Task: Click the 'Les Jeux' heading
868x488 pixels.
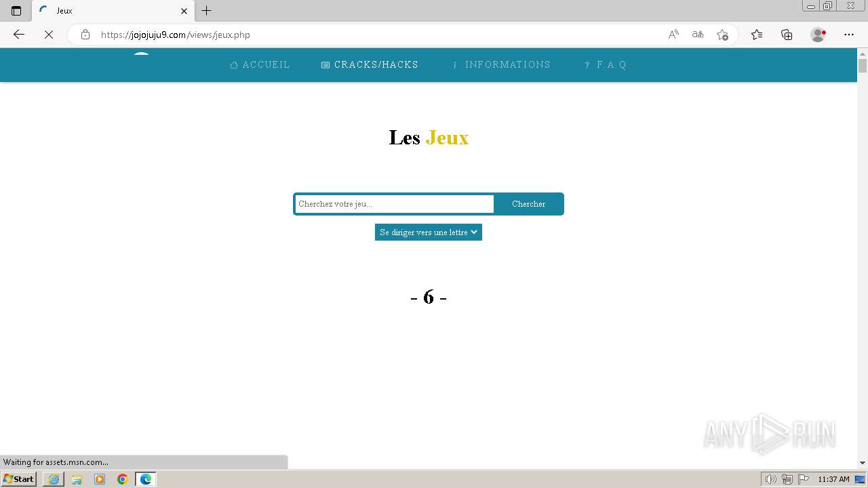Action: (x=429, y=138)
